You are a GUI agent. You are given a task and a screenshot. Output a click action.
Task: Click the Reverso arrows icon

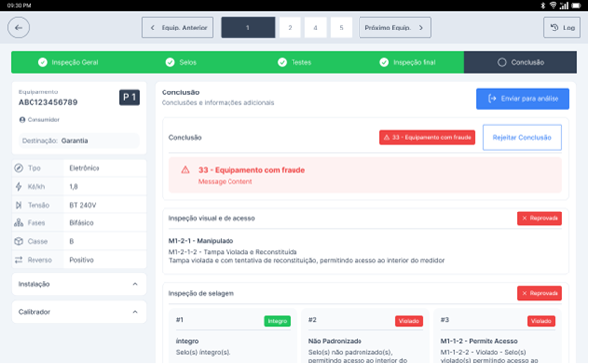click(19, 260)
